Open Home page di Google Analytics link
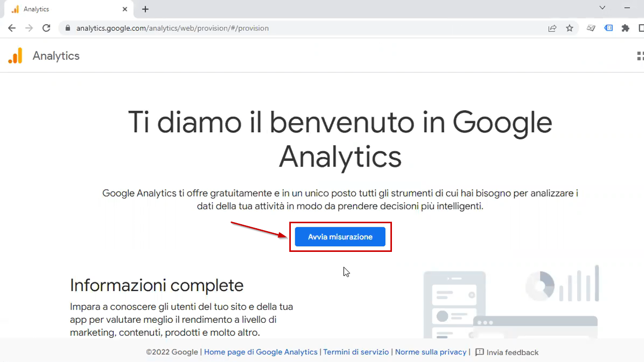Viewport: 644px width, 362px height. click(x=261, y=352)
